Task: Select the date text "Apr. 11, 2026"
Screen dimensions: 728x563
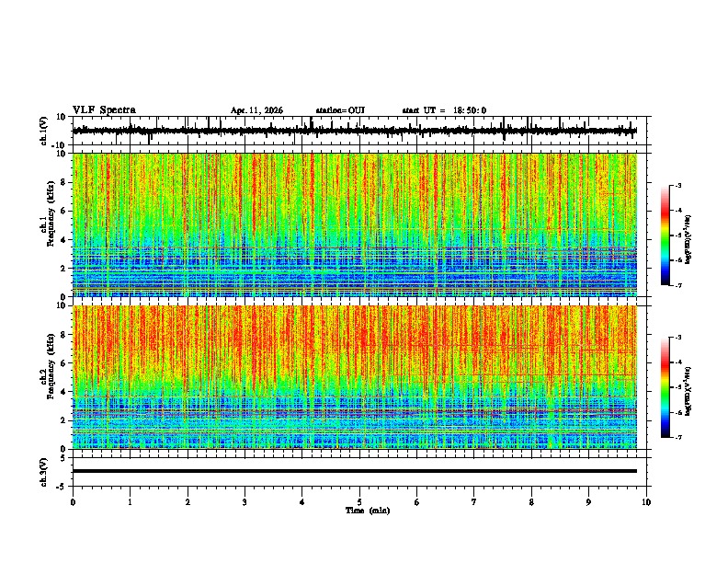Action: (x=256, y=110)
